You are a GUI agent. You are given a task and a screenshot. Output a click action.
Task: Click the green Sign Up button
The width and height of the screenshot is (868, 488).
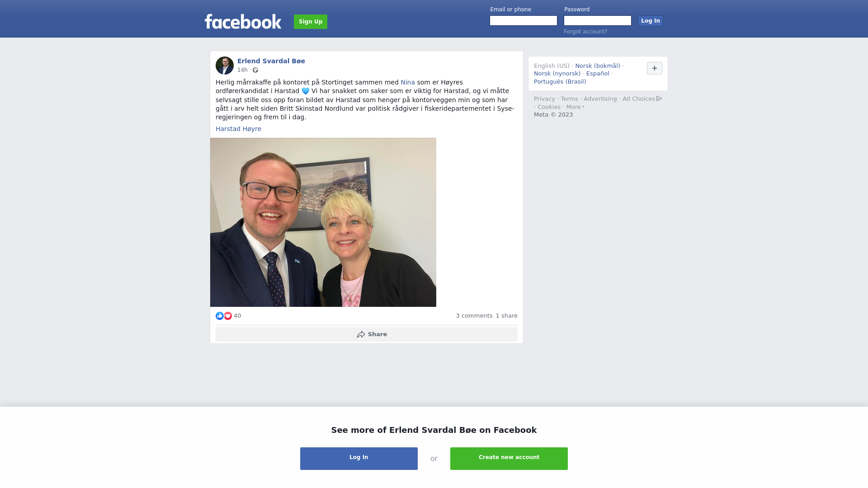(x=311, y=22)
